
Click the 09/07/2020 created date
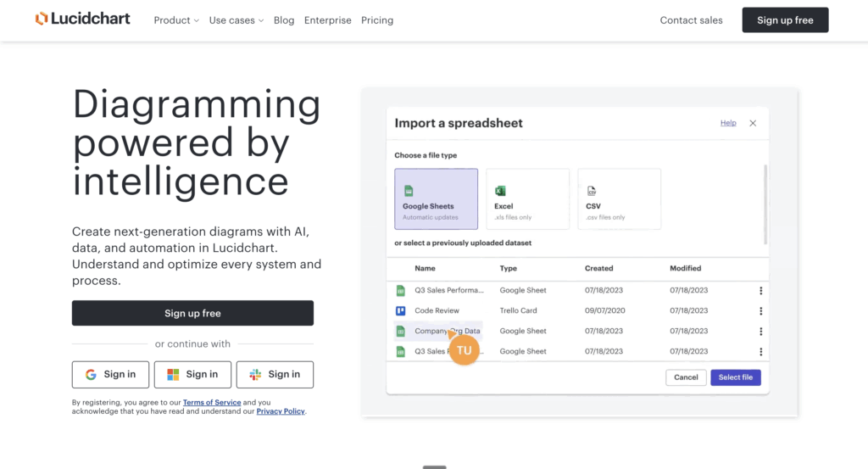point(605,310)
